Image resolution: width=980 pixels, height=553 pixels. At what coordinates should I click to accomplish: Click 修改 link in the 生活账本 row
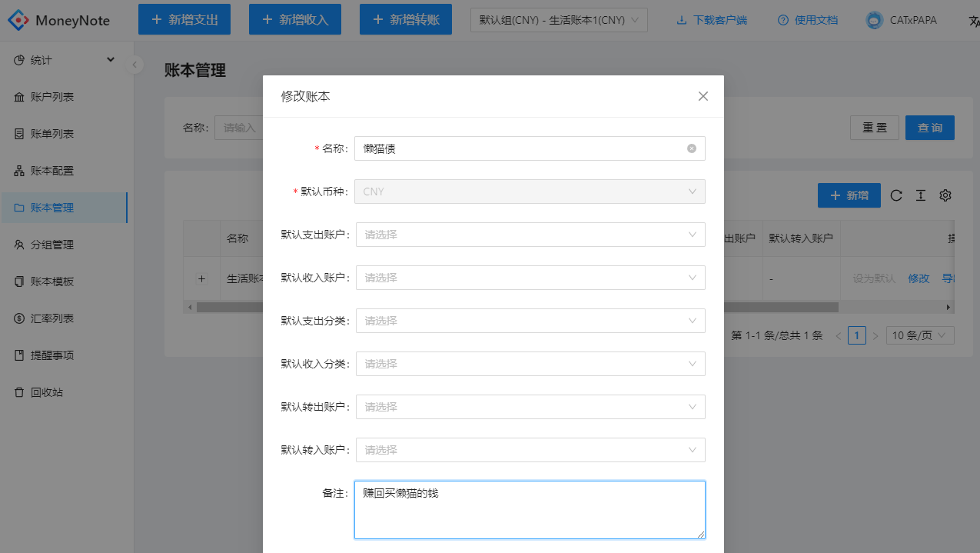click(x=919, y=278)
